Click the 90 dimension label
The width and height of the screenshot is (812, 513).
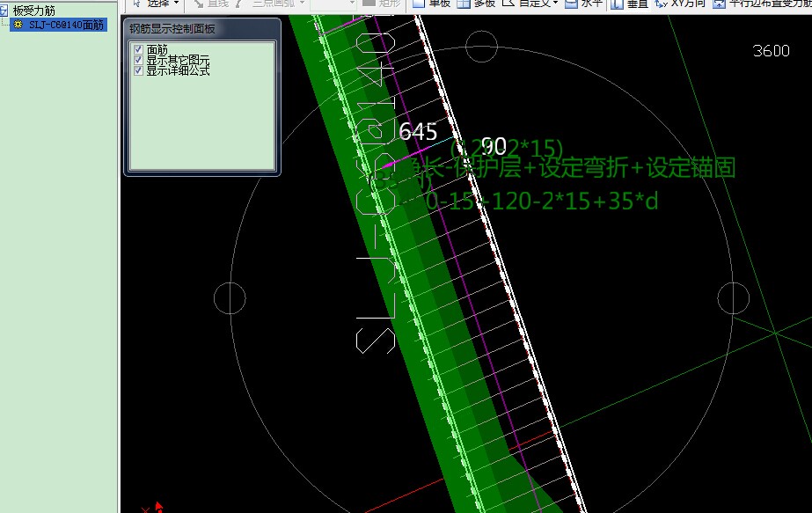[x=494, y=147]
